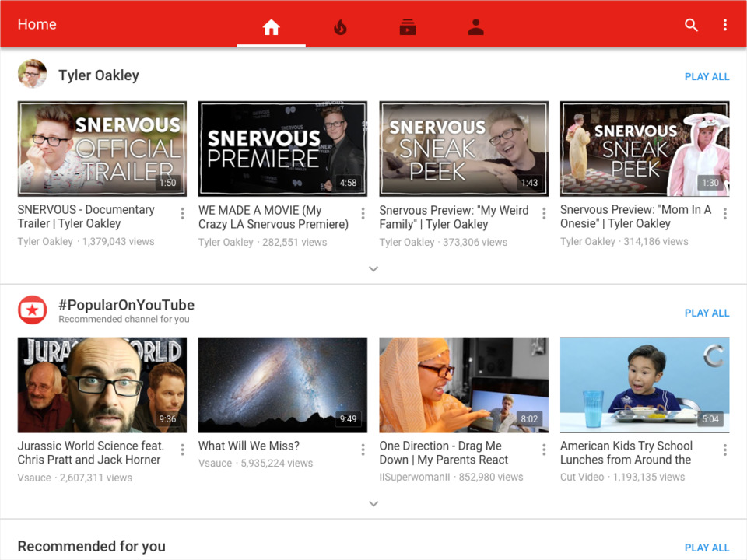Open My Weird Family sneak peek thumbnail
Viewport: 747px width, 560px height.
coord(464,149)
